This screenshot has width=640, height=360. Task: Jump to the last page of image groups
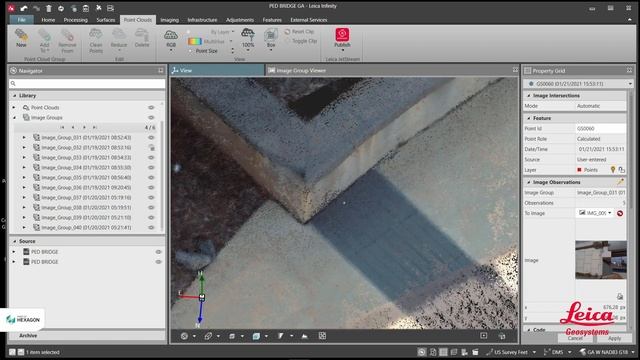(x=95, y=127)
